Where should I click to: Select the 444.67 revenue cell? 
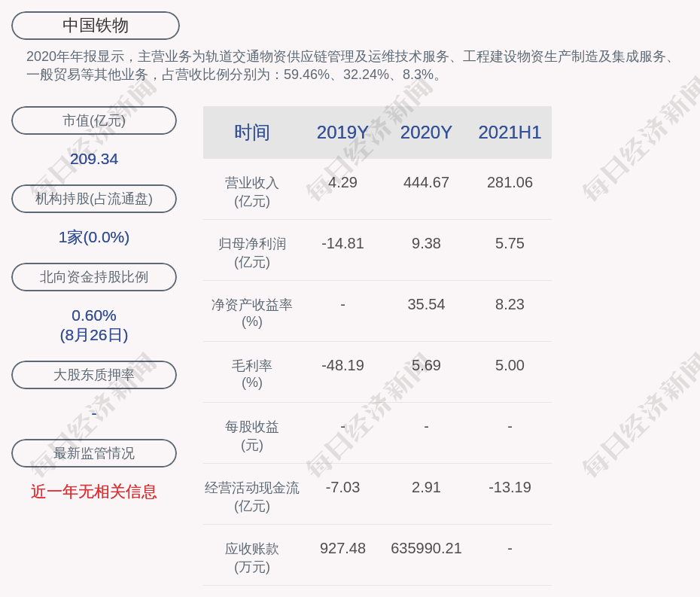426,183
